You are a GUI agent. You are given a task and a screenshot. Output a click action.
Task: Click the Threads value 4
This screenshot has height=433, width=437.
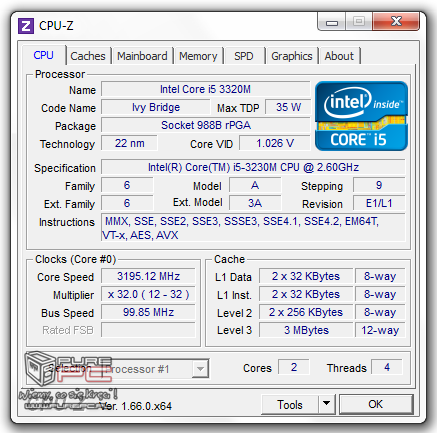387,367
